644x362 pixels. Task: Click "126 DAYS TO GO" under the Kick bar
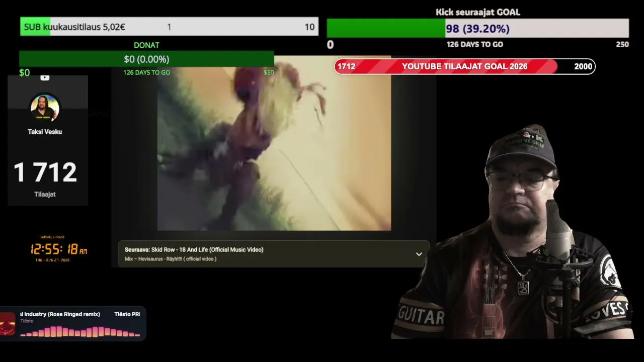pyautogui.click(x=475, y=44)
